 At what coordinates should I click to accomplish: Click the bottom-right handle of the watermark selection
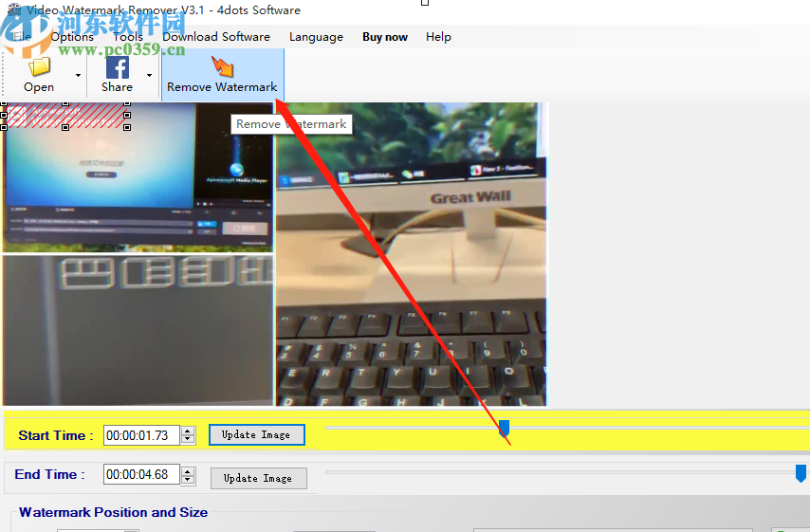tap(127, 127)
